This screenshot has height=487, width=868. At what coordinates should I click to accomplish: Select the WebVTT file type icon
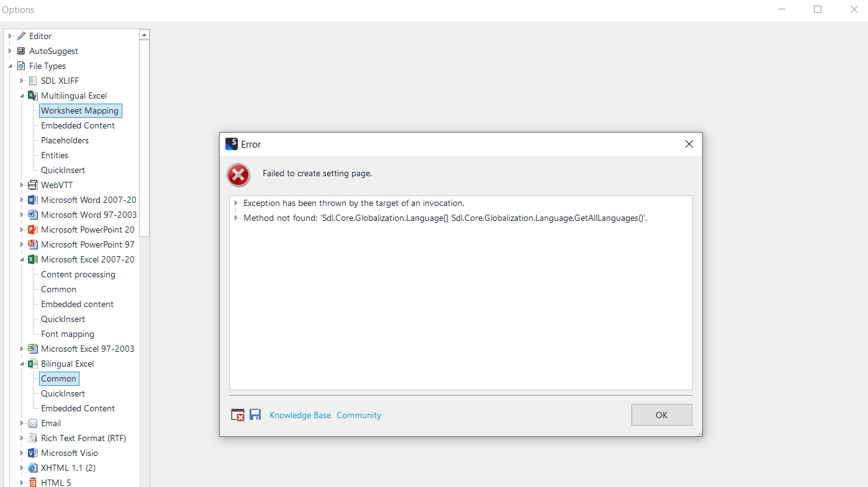pos(32,184)
